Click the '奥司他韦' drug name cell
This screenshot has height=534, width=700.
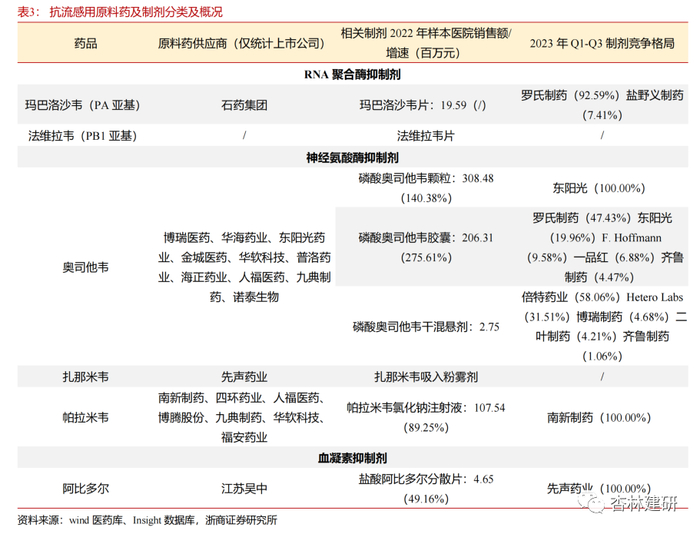(x=85, y=267)
